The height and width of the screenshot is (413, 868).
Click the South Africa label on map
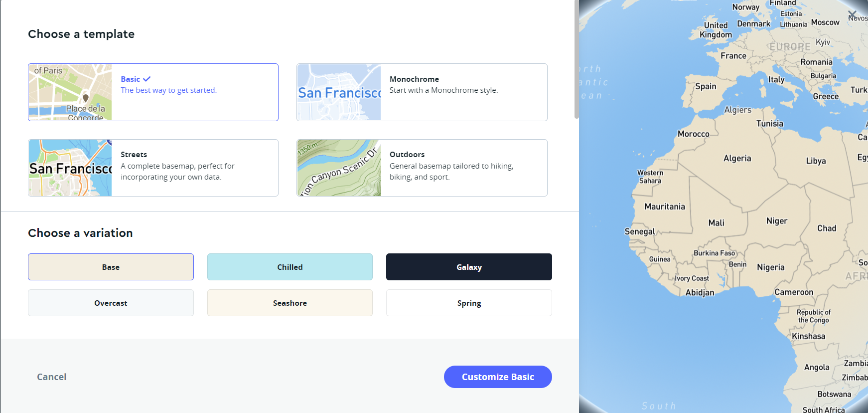[823, 410]
